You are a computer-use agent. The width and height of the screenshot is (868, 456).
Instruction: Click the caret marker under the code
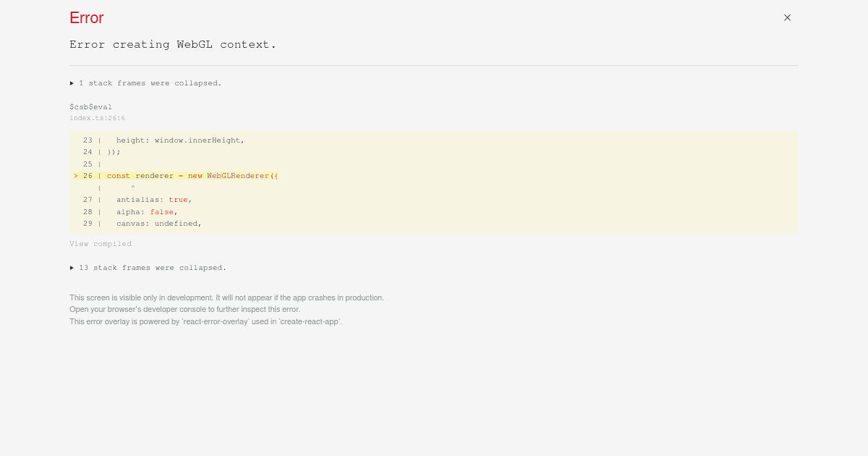[x=133, y=187]
